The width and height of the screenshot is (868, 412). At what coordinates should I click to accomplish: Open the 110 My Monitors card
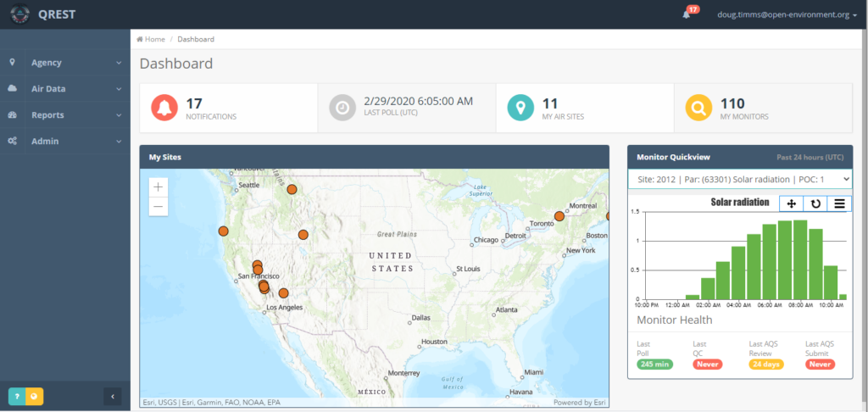click(x=764, y=108)
